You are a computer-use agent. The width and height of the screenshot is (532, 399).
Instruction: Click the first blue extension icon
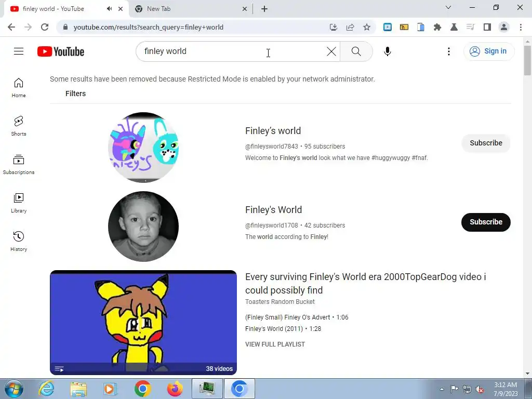(388, 27)
